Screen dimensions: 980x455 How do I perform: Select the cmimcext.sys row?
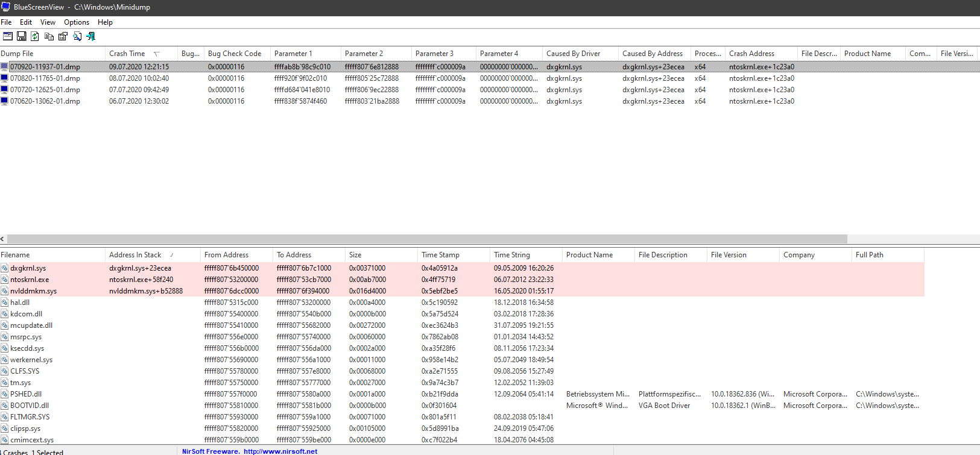click(462, 440)
